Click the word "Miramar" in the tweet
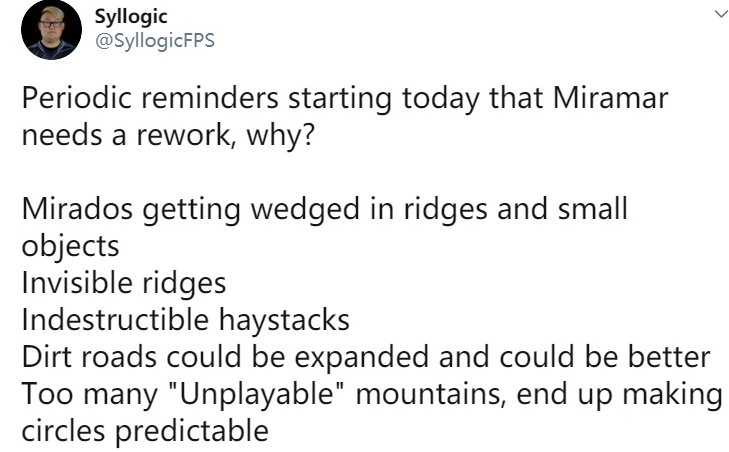The width and height of the screenshot is (729, 452). [x=610, y=98]
